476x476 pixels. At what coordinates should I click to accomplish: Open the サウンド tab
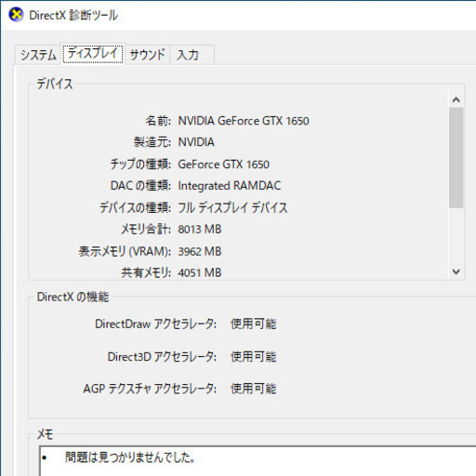[x=147, y=55]
